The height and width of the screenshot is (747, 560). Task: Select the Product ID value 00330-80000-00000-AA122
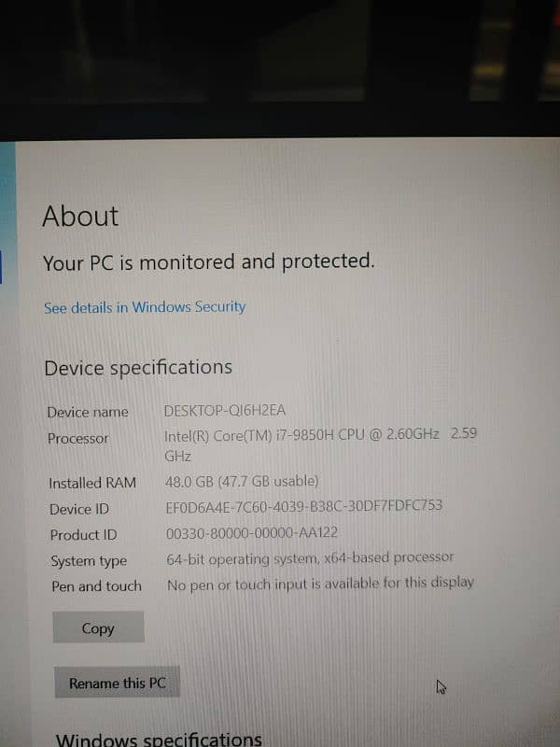click(x=252, y=532)
